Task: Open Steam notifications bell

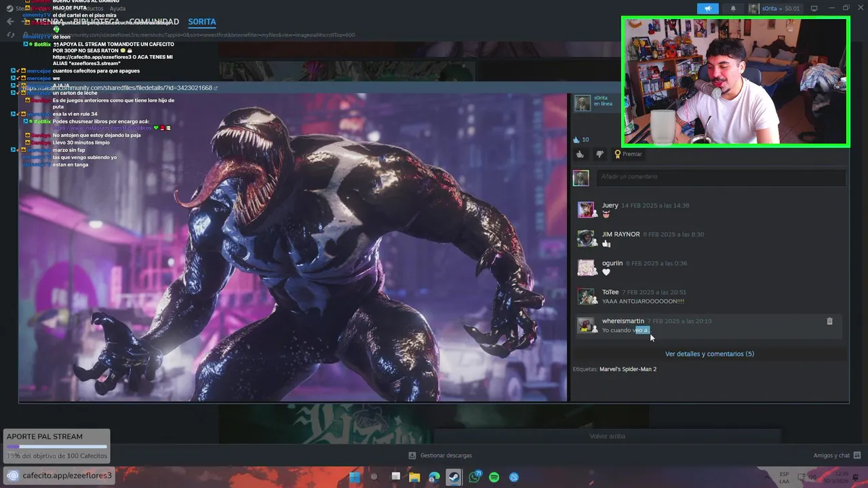Action: pyautogui.click(x=733, y=8)
